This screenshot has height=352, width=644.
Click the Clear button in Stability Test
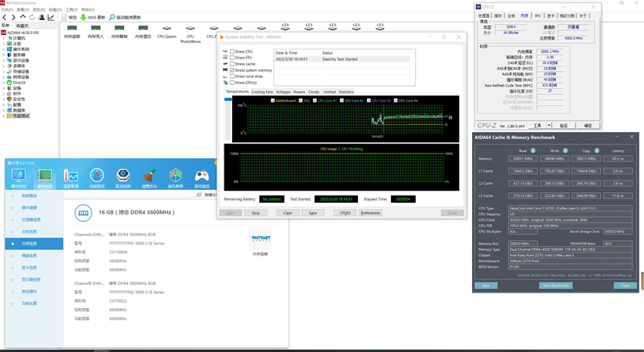(288, 213)
